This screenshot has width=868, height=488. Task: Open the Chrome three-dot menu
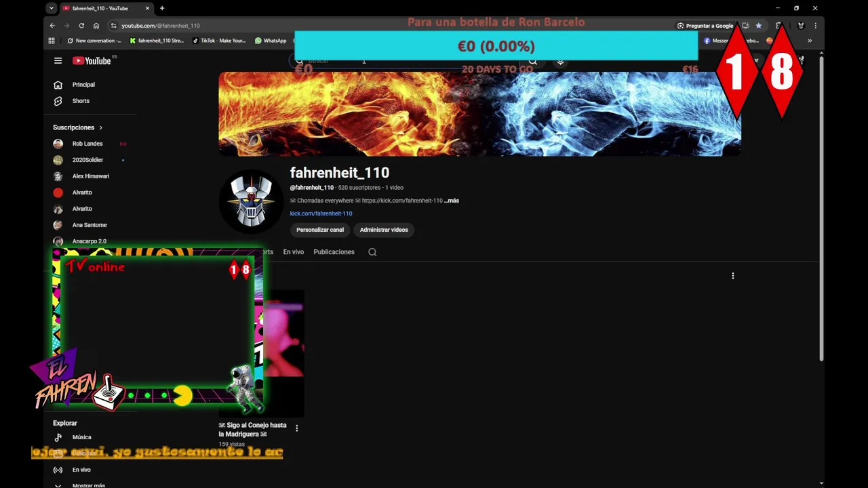pyautogui.click(x=815, y=26)
